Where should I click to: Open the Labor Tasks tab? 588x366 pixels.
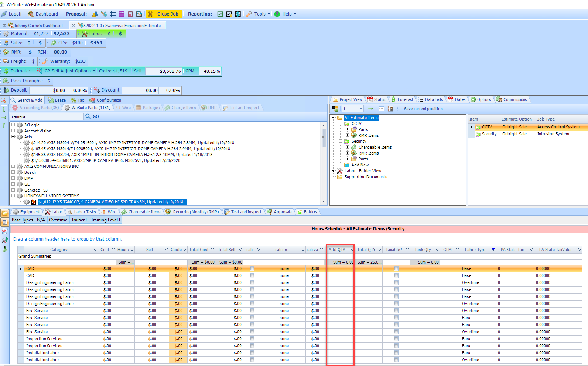[x=81, y=212]
